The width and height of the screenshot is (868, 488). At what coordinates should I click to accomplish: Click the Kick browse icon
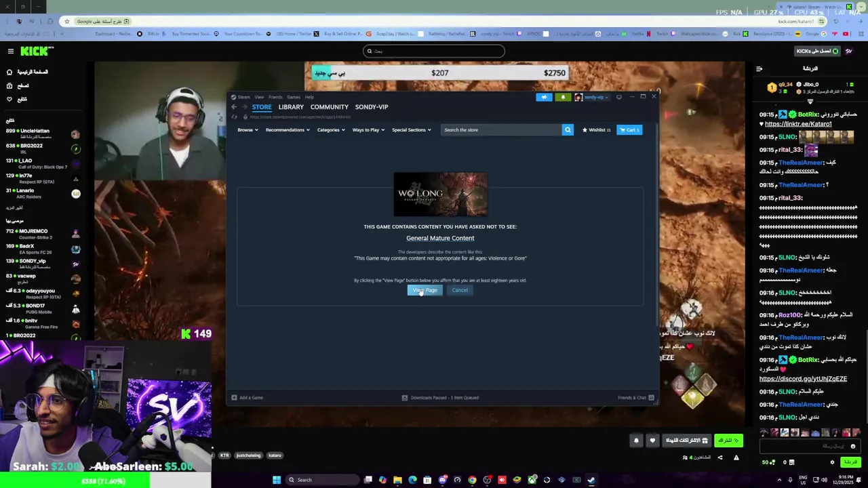9,85
